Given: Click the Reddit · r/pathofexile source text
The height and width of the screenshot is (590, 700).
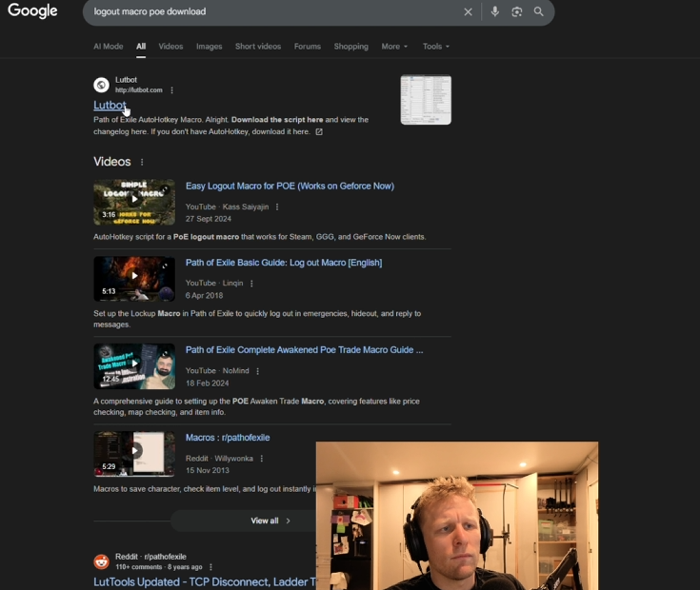Looking at the screenshot, I should tap(150, 557).
